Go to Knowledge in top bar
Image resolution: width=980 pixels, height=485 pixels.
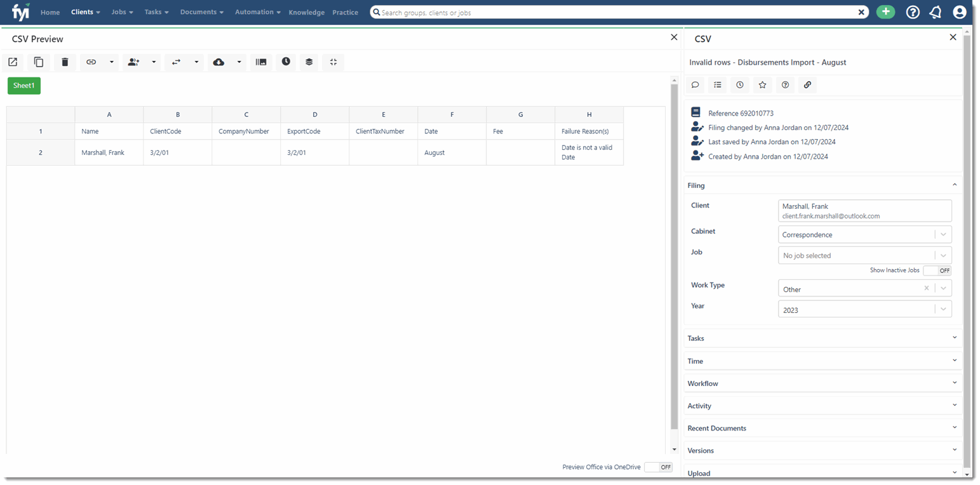click(x=306, y=13)
